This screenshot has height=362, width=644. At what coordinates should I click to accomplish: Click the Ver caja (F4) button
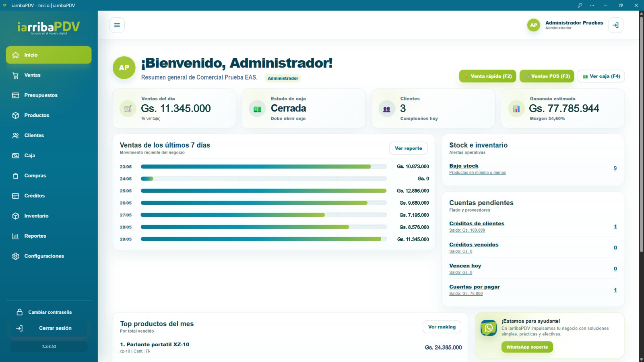point(601,76)
